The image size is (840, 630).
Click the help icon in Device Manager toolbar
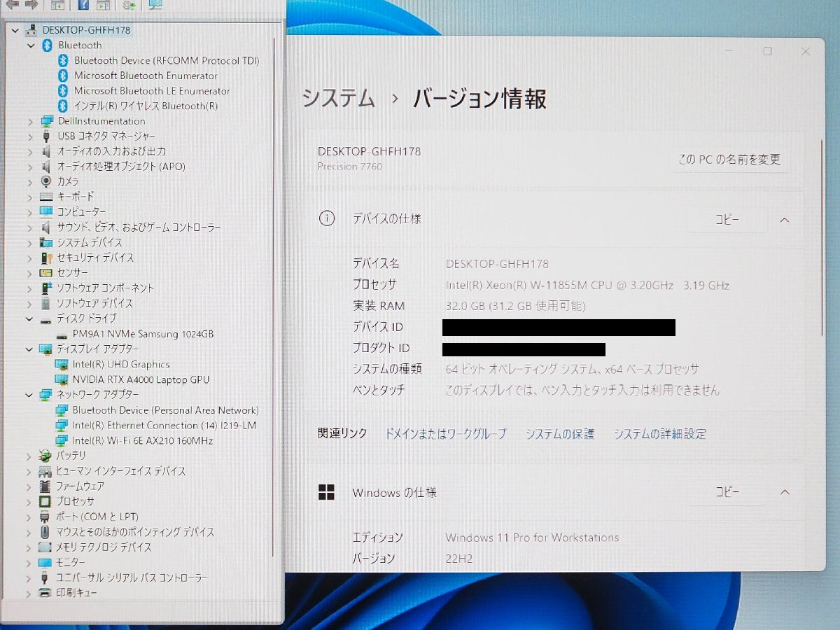[x=83, y=5]
